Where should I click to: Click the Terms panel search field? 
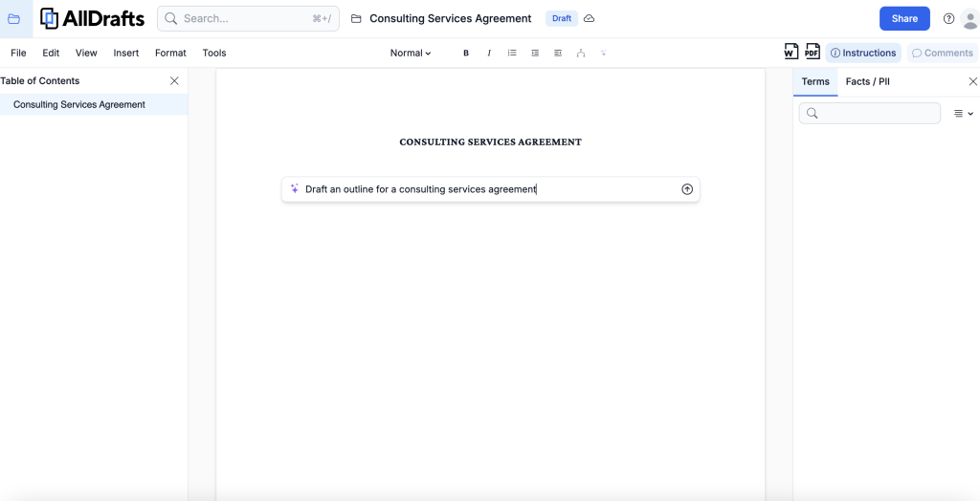pos(871,114)
